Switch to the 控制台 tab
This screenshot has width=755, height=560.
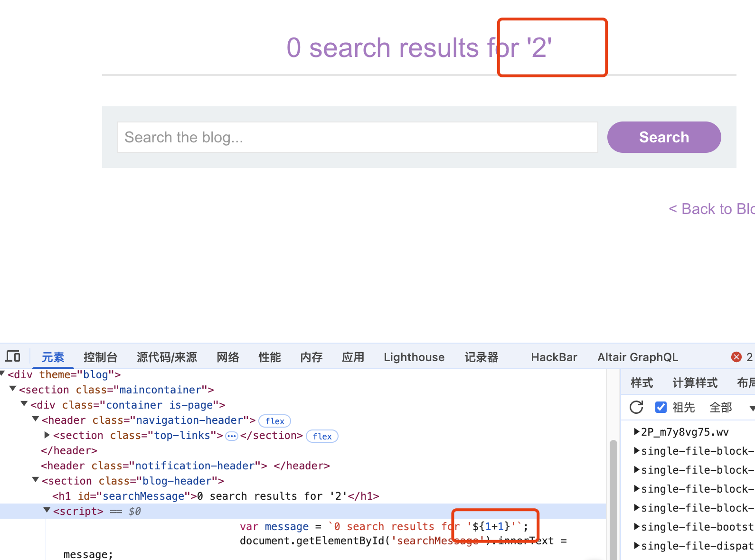(100, 357)
